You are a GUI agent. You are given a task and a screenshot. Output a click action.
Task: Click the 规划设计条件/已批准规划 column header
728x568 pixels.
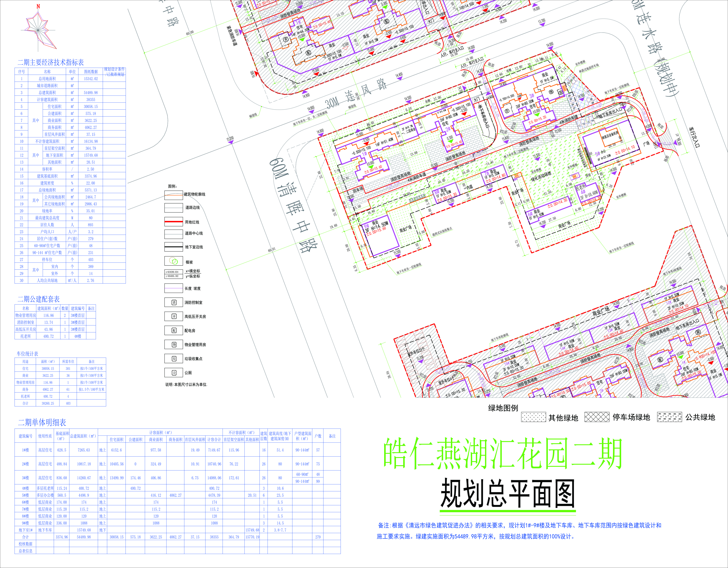(114, 72)
